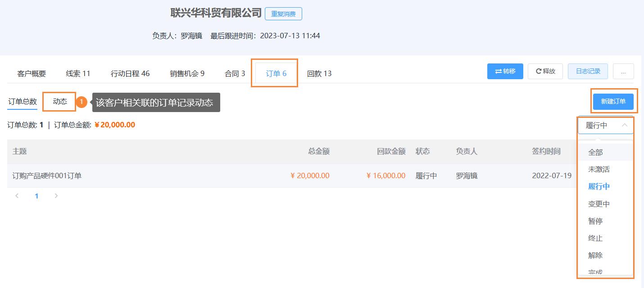Screen dimensions: 644x288
Task: Switch to the 动态 sub-tab
Action: pyautogui.click(x=60, y=102)
